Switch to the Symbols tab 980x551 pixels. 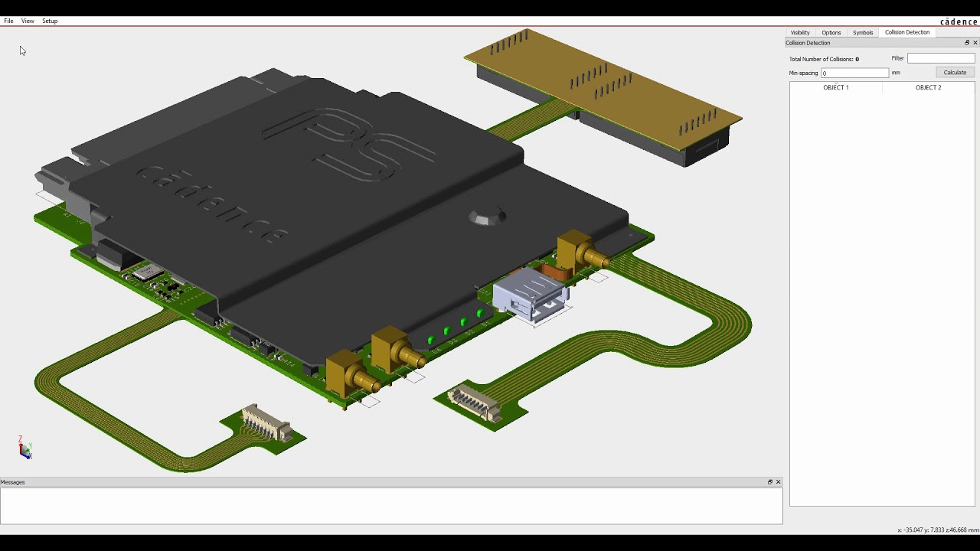point(863,32)
